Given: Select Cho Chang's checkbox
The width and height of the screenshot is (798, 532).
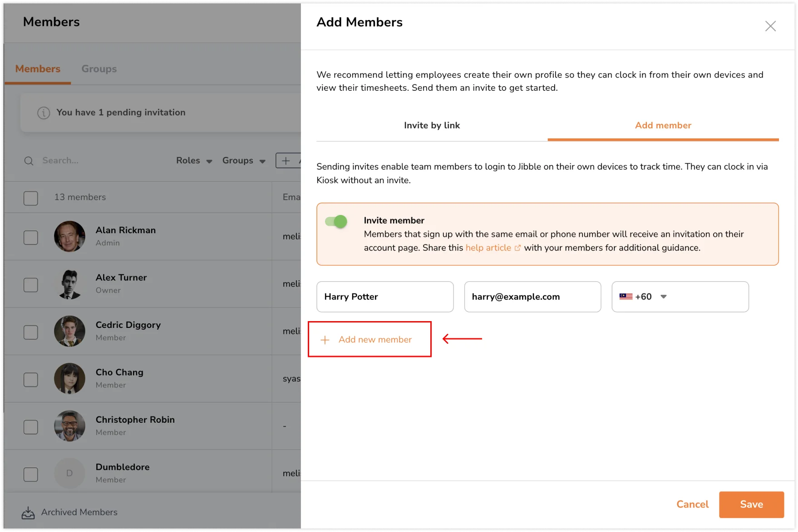Looking at the screenshot, I should [x=31, y=380].
